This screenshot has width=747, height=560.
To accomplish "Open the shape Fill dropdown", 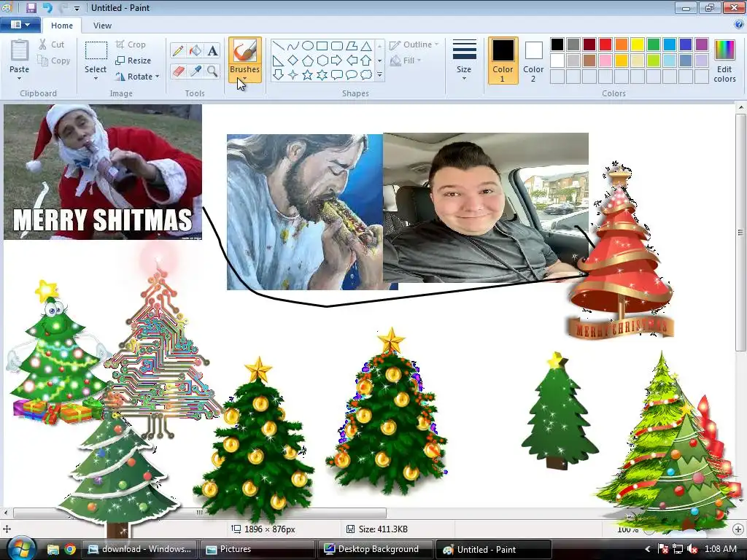I will click(x=406, y=61).
